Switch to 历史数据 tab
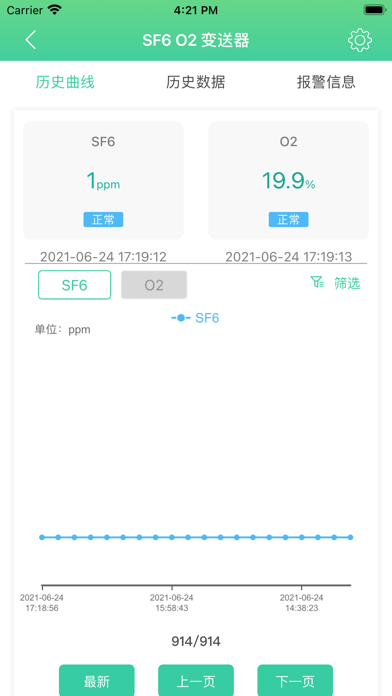The image size is (392, 696). point(196,82)
